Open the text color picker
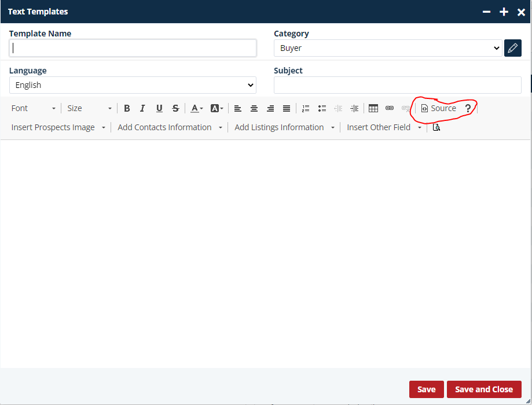Viewport: 532px width, 405px height. 196,108
